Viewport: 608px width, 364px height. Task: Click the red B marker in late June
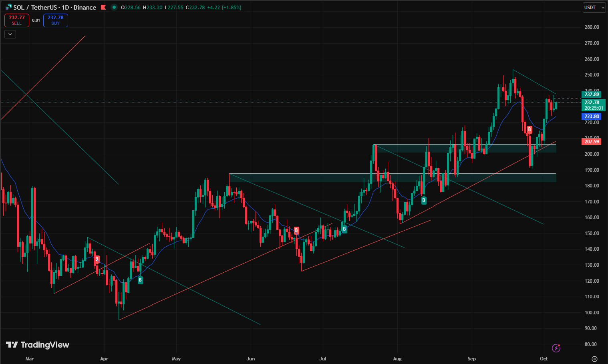pos(296,230)
